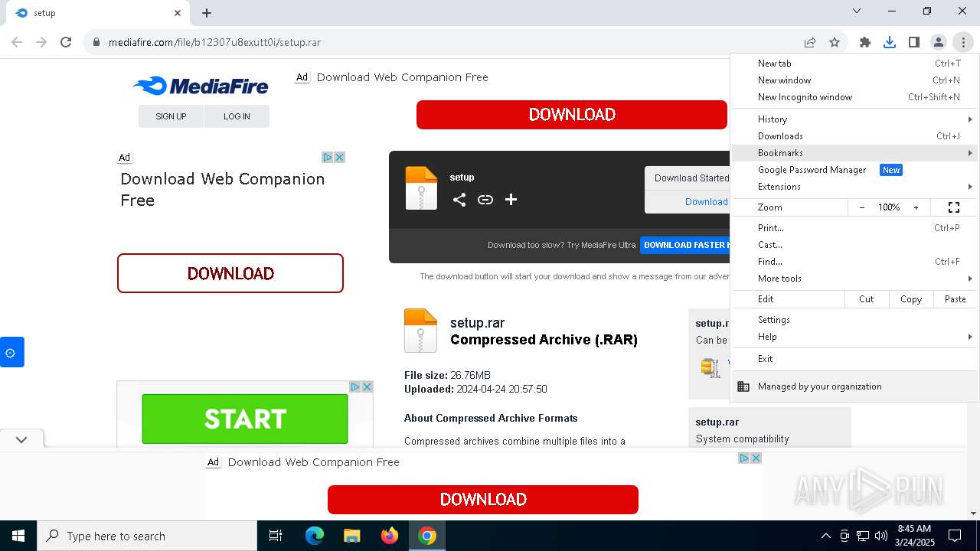Close the Chrome three-dot menu button
980x551 pixels.
point(963,42)
